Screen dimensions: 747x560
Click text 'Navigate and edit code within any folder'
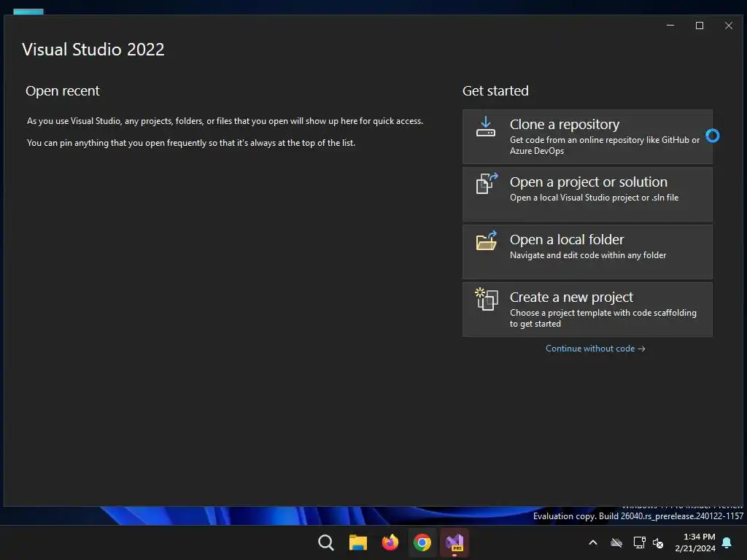[x=588, y=255]
